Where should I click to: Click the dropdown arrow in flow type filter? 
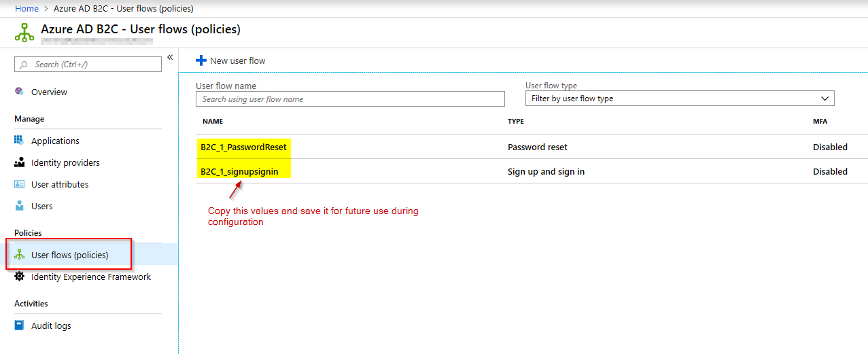click(825, 99)
